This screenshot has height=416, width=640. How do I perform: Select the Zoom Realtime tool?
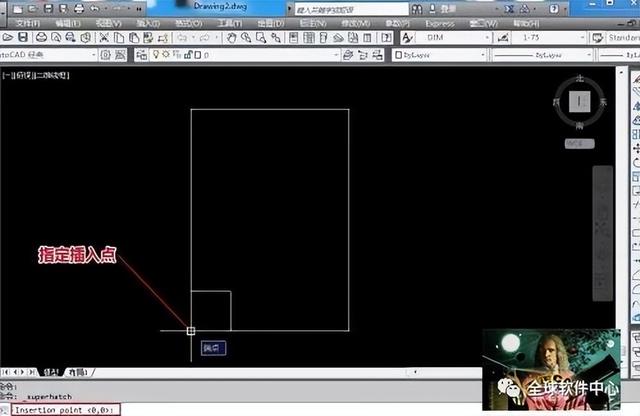(x=246, y=38)
